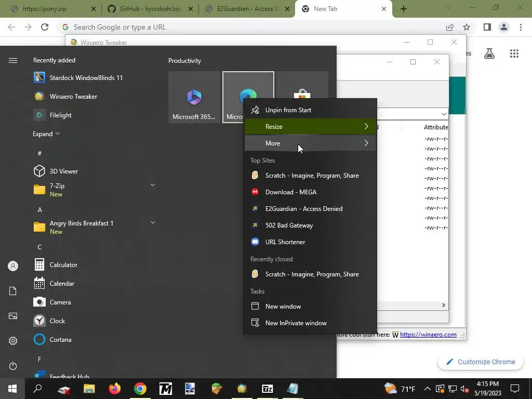Launch Filelight from the Start menu

52,115
